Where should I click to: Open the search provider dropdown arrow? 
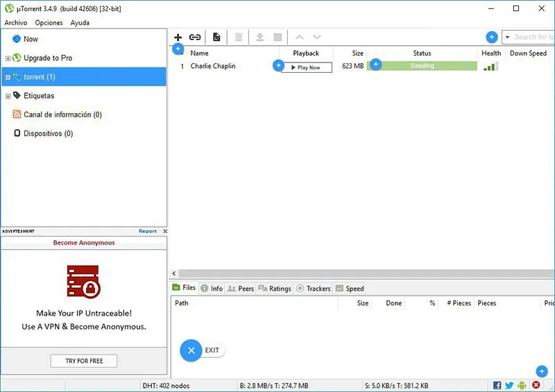[x=507, y=37]
